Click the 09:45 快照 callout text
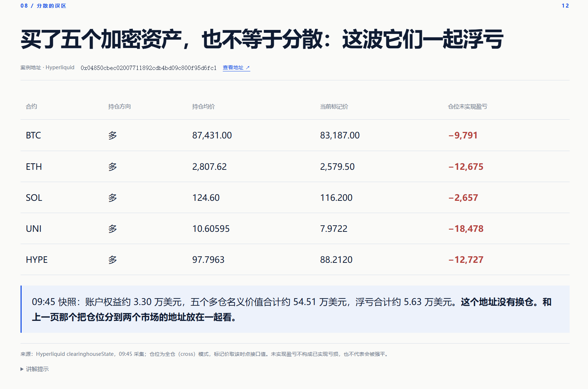Screen dimensions: 588x389 pyautogui.click(x=292, y=309)
